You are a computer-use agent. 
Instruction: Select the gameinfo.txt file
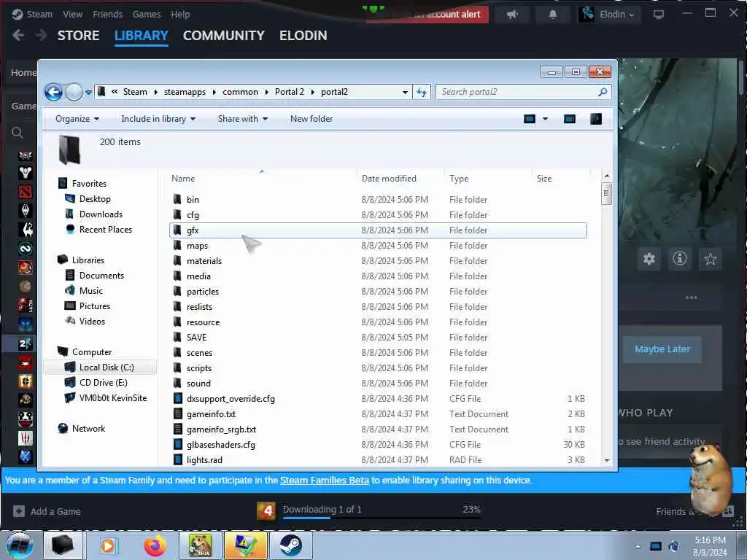coord(378,414)
